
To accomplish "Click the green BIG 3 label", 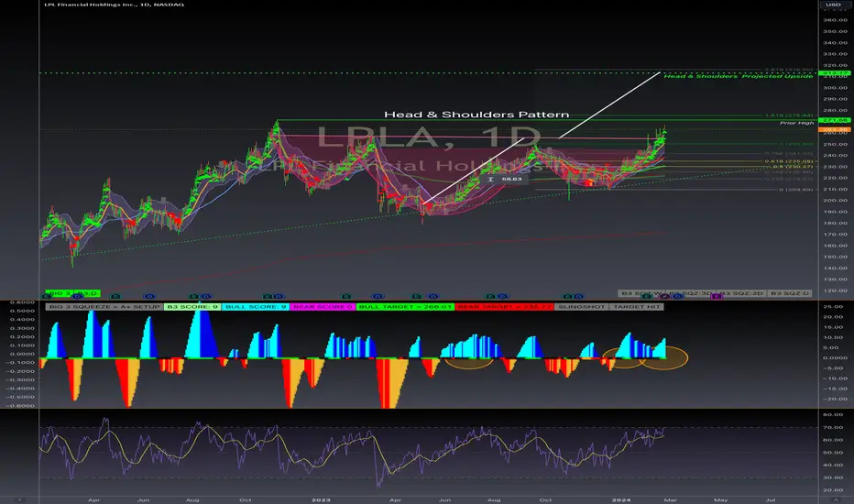I will 59,293.
